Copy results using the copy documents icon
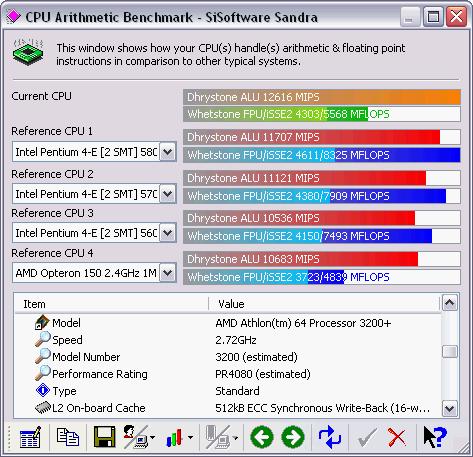The image size is (473, 457). [x=68, y=437]
